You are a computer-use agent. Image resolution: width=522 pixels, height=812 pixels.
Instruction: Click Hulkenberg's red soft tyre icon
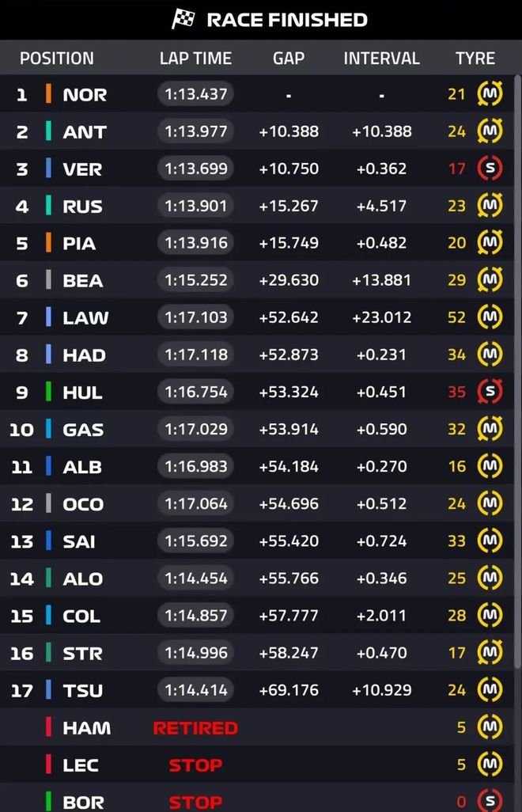click(x=490, y=392)
